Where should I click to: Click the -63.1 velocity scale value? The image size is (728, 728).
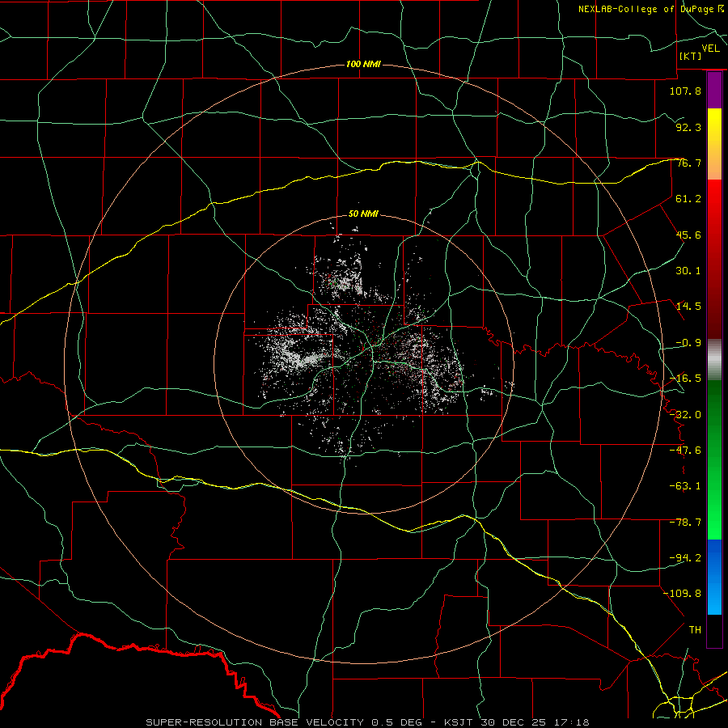[685, 486]
